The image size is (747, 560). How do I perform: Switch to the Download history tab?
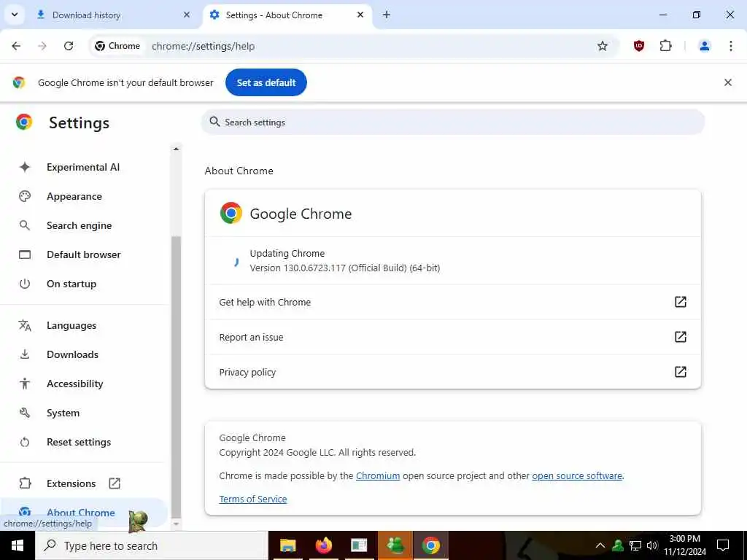coord(113,15)
